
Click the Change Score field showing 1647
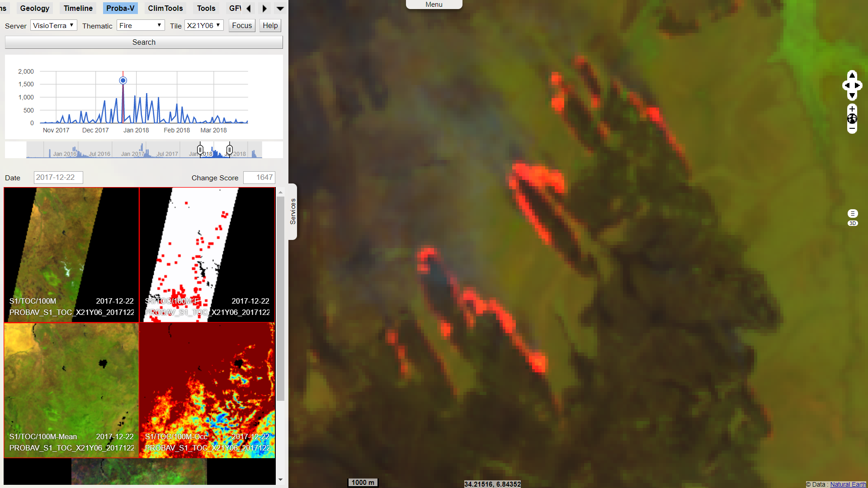pos(259,177)
